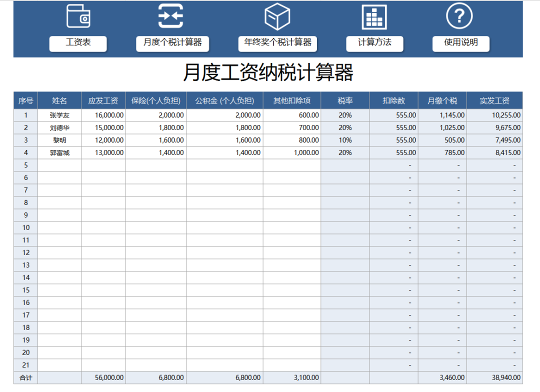Screen dimensions: 540x392
Task: Select the 应发工资 column header
Action: [103, 100]
